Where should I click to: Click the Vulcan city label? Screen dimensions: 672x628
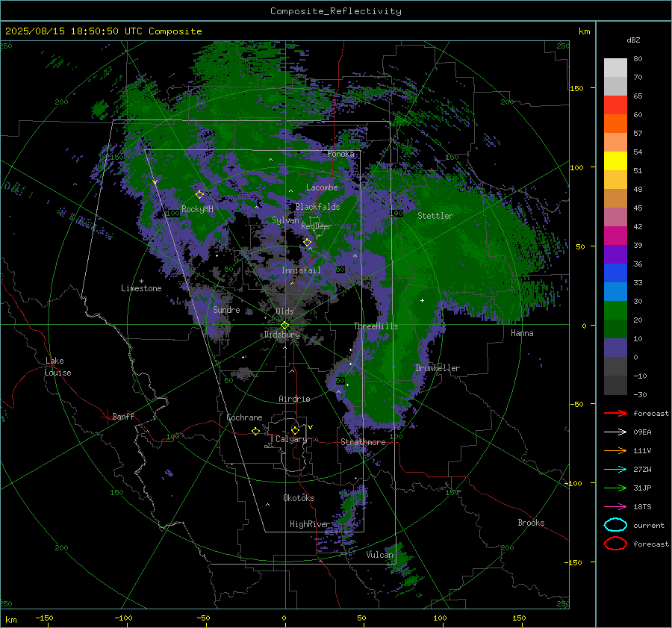(379, 555)
